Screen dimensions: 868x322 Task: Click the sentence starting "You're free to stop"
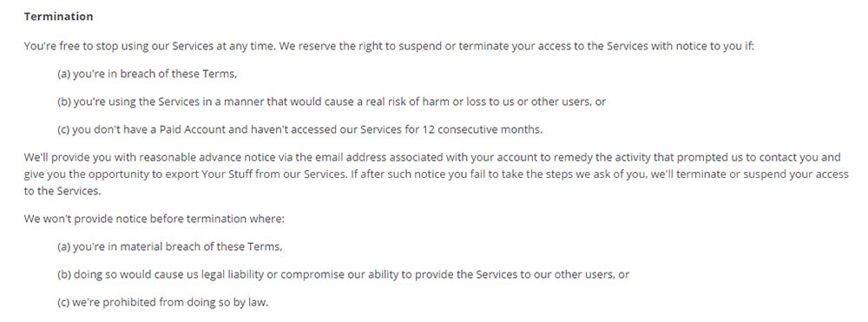[x=150, y=47]
